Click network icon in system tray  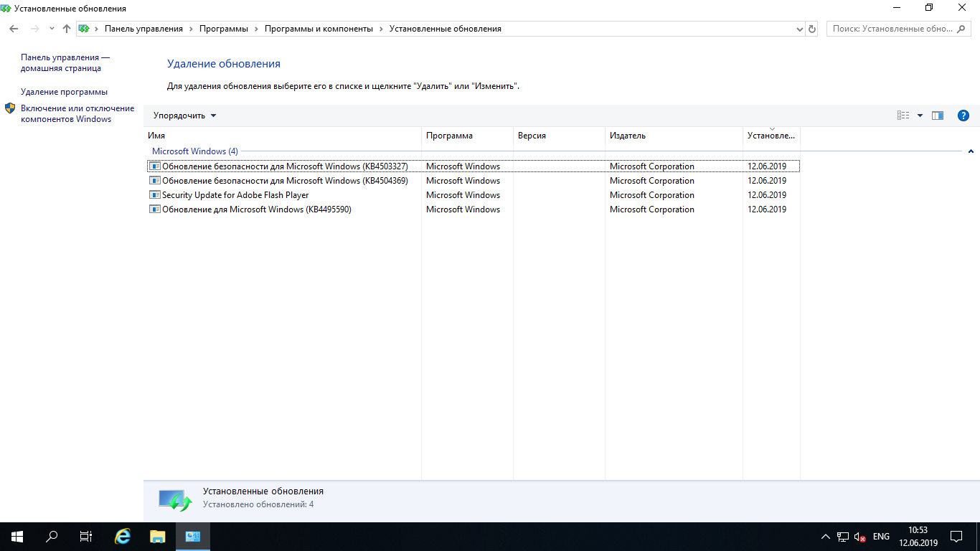(843, 537)
